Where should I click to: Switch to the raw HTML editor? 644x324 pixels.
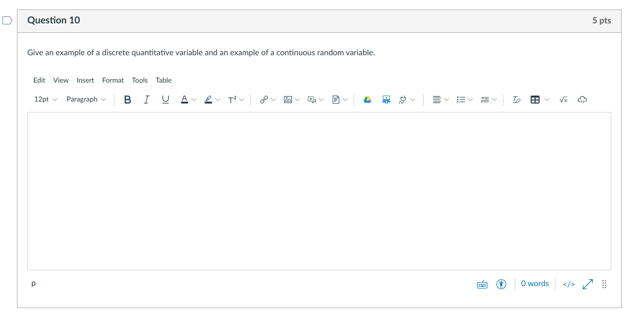pos(568,284)
